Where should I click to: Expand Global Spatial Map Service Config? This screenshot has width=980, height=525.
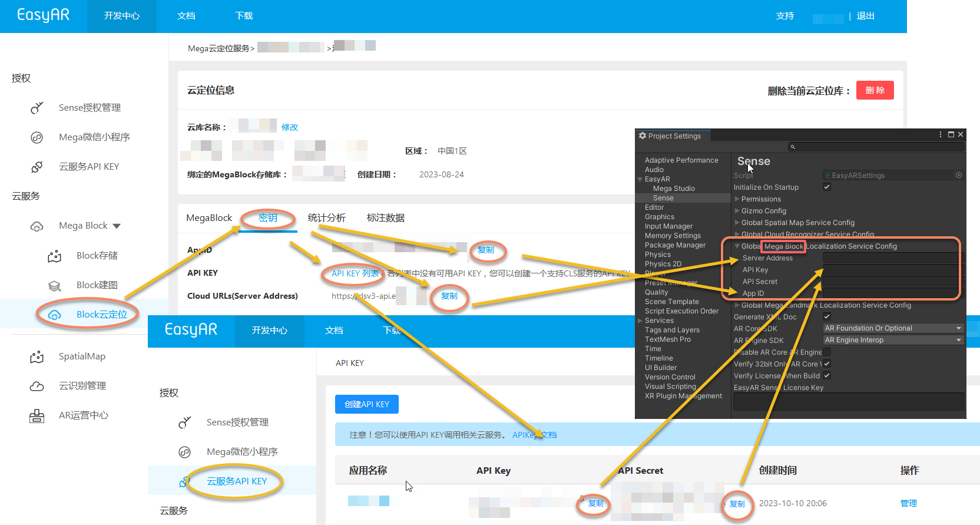pos(737,222)
